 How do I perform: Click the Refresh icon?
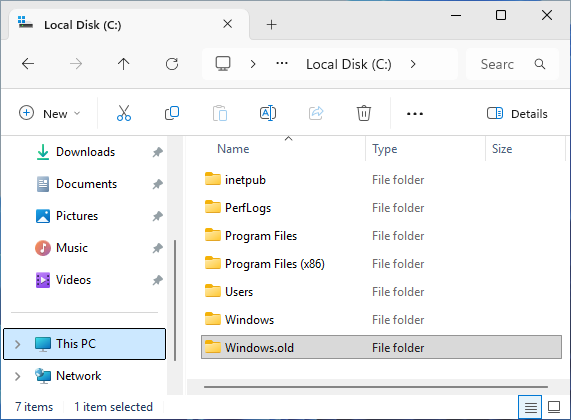(172, 64)
